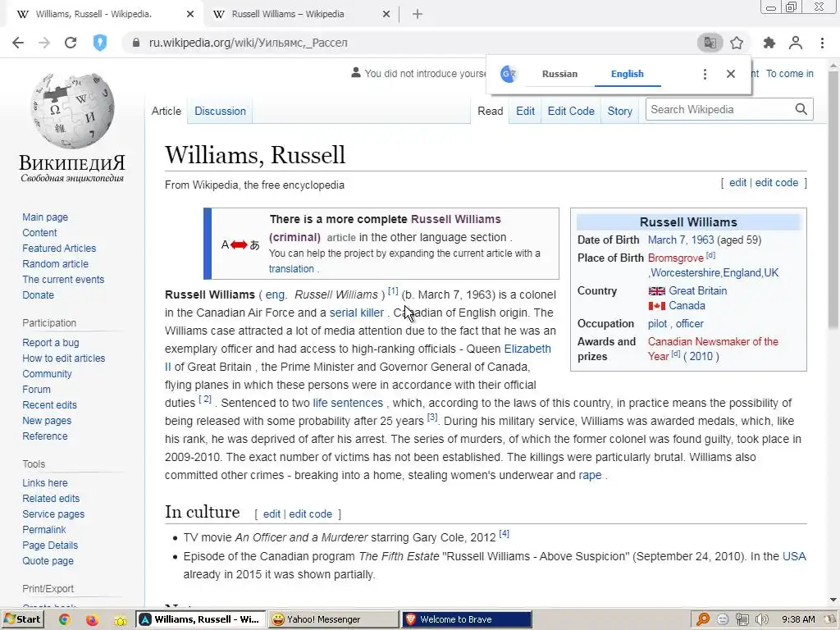Click the padlock site info icon
The height and width of the screenshot is (630, 840).
click(135, 43)
